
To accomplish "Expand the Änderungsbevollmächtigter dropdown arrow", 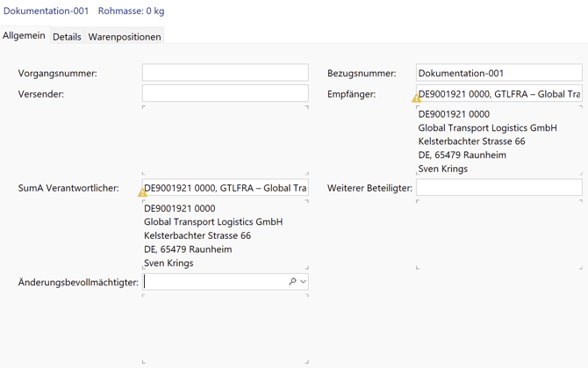I will pos(303,282).
